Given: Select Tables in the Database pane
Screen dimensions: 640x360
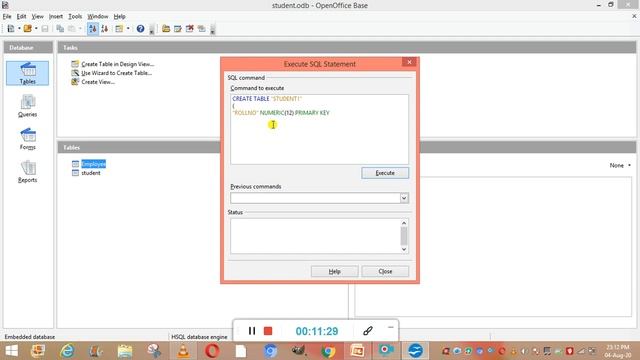Looking at the screenshot, I should [27, 73].
